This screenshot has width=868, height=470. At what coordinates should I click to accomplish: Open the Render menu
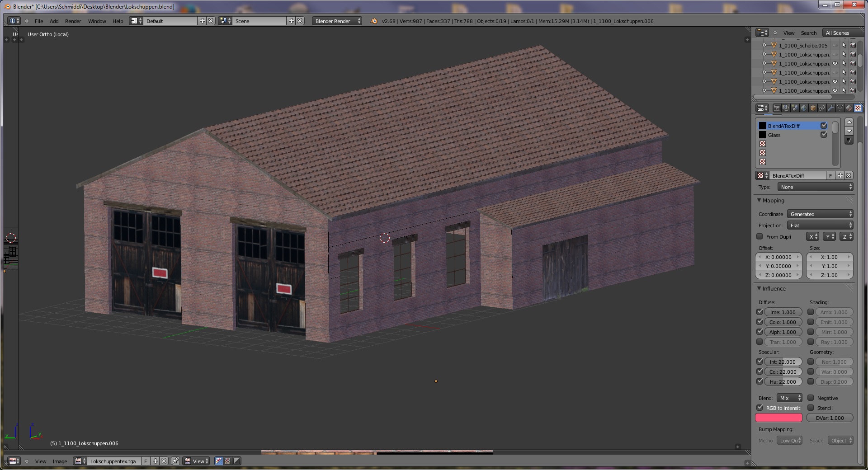click(73, 21)
